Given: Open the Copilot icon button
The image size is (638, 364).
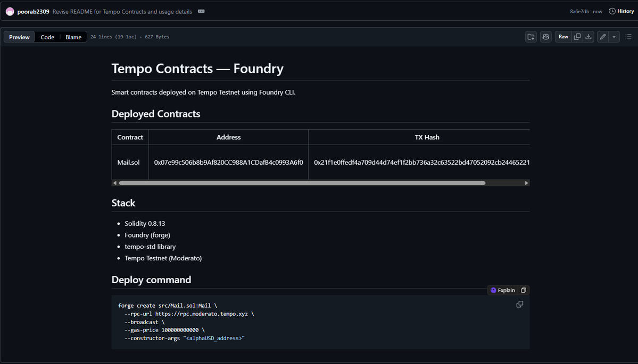Looking at the screenshot, I should (x=545, y=37).
